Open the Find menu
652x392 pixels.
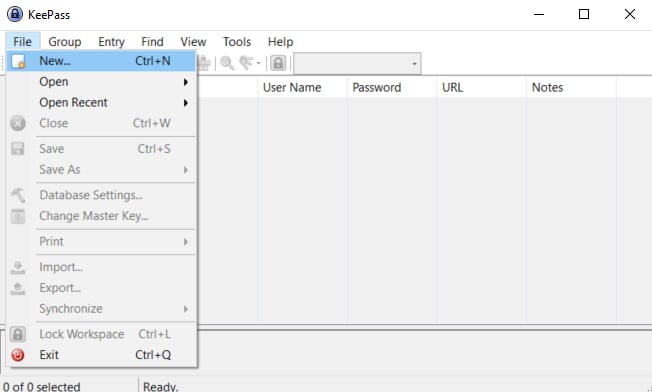(x=152, y=42)
